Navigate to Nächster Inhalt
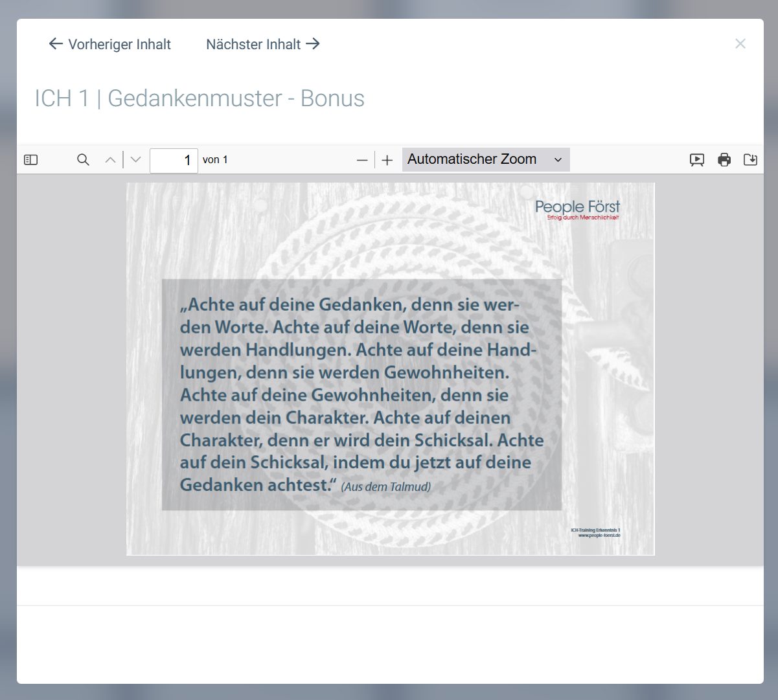Image resolution: width=778 pixels, height=700 pixels. (263, 44)
